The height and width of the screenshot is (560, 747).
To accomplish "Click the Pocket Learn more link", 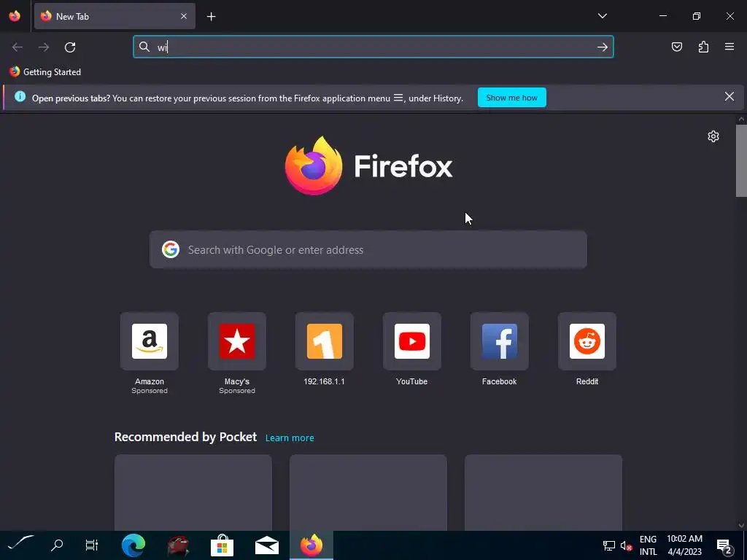I will [290, 438].
